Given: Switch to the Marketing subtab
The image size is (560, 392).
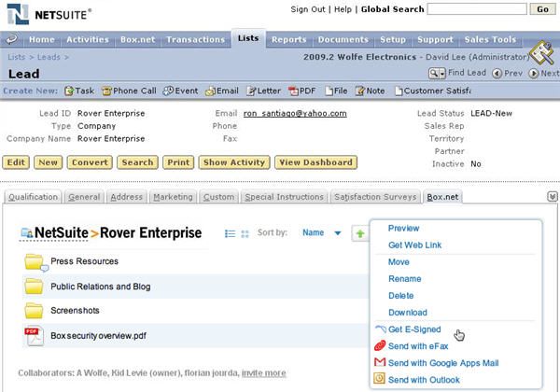Looking at the screenshot, I should pos(173,197).
